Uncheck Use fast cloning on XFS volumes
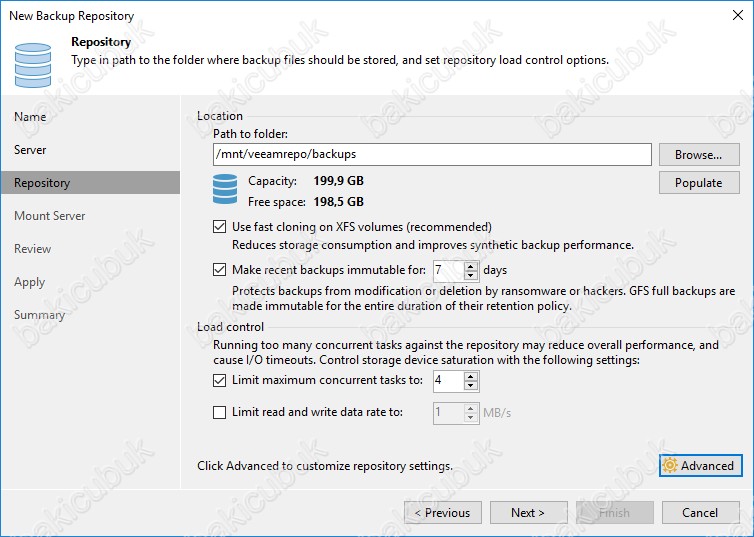This screenshot has width=754, height=537. click(219, 226)
